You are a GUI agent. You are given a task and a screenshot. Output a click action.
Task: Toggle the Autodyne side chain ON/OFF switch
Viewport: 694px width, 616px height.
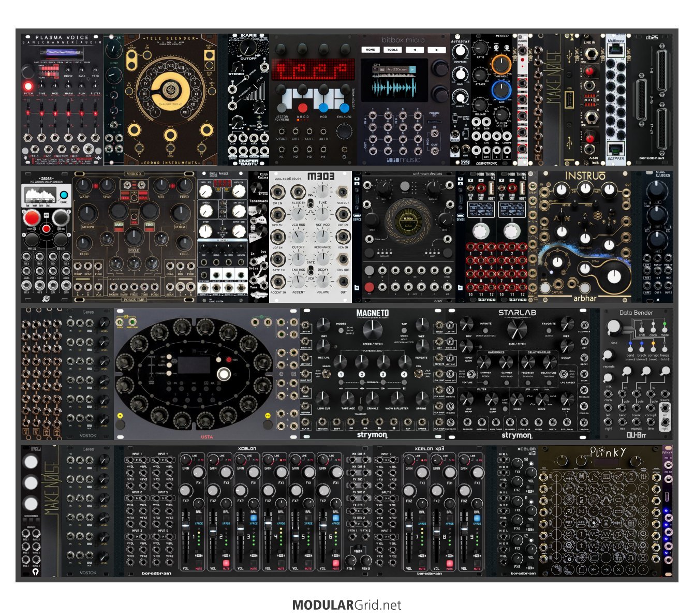click(x=456, y=118)
